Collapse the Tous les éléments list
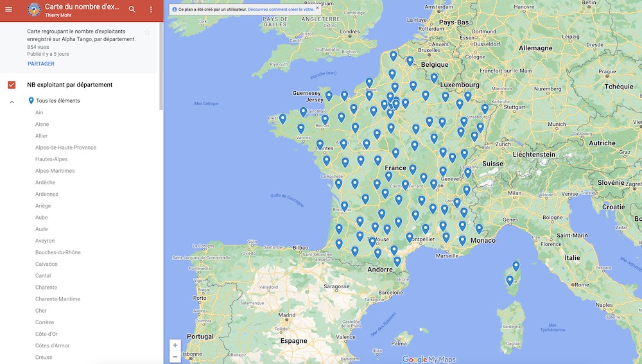This screenshot has height=364, width=642. tap(12, 101)
